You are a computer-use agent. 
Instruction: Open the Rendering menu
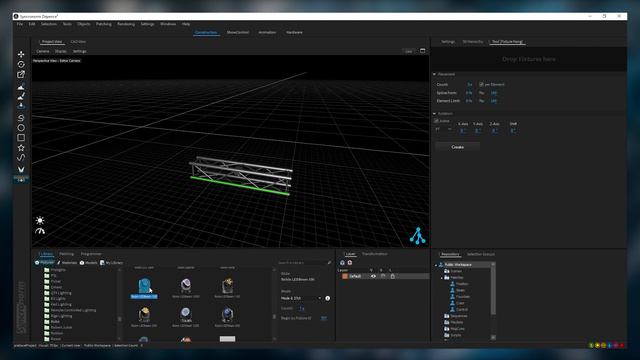point(126,24)
